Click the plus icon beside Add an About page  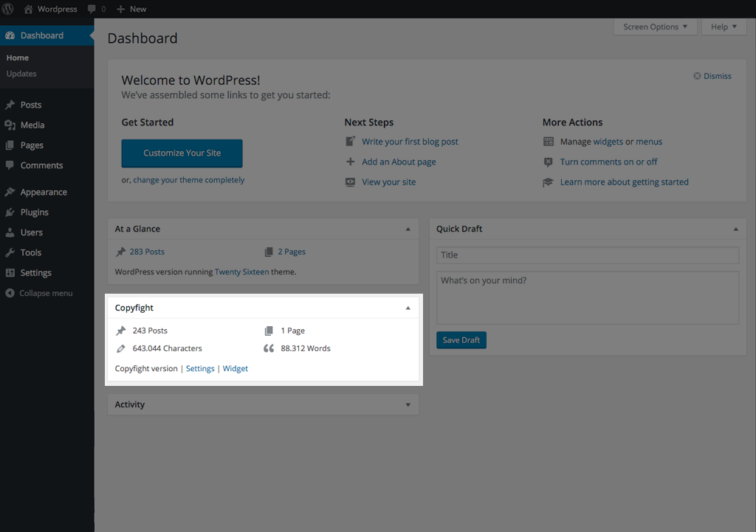tap(351, 162)
